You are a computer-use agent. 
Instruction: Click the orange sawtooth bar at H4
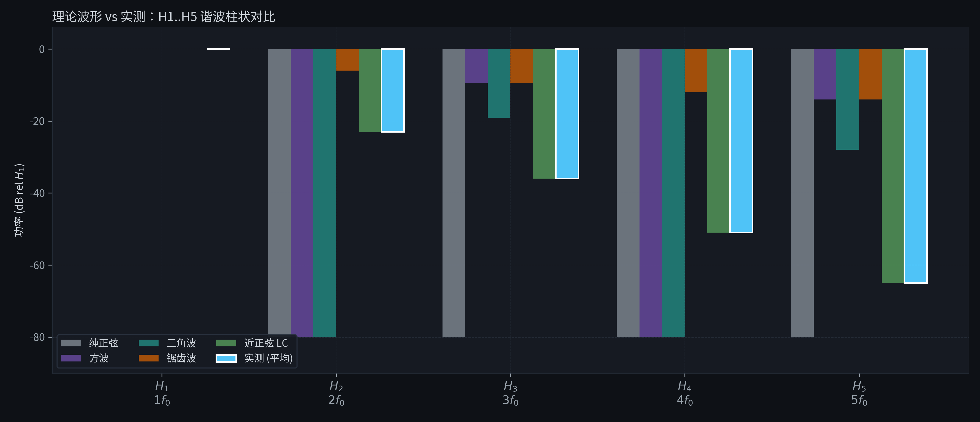coord(696,71)
